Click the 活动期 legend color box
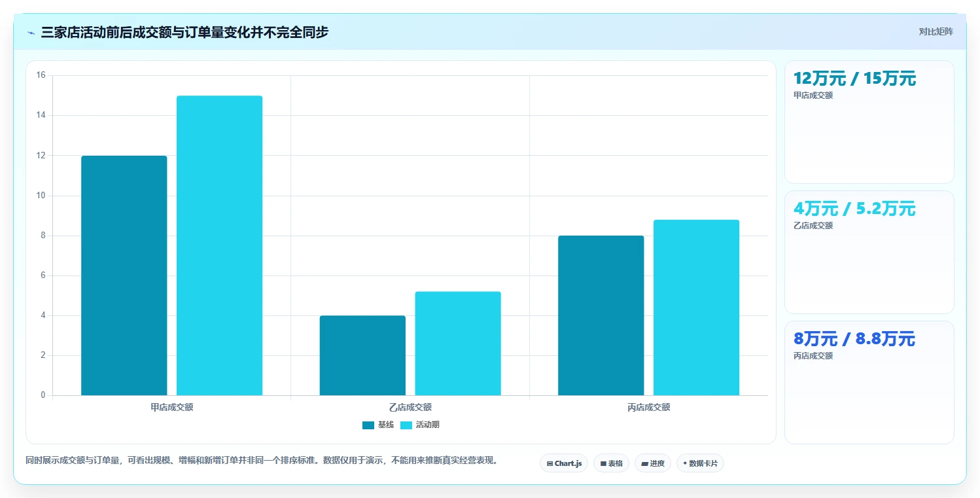 pos(406,425)
